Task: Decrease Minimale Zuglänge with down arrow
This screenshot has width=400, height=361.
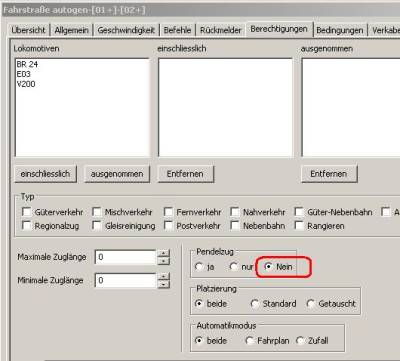Action: point(163,284)
